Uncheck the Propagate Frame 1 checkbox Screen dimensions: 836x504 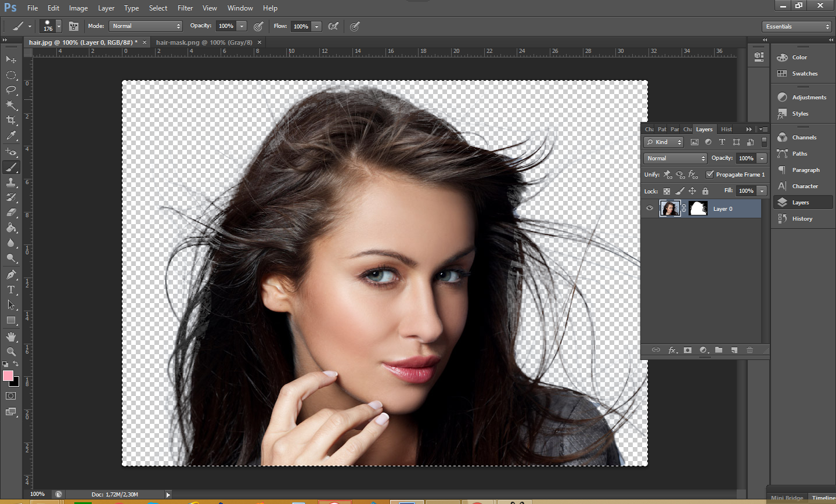click(709, 174)
